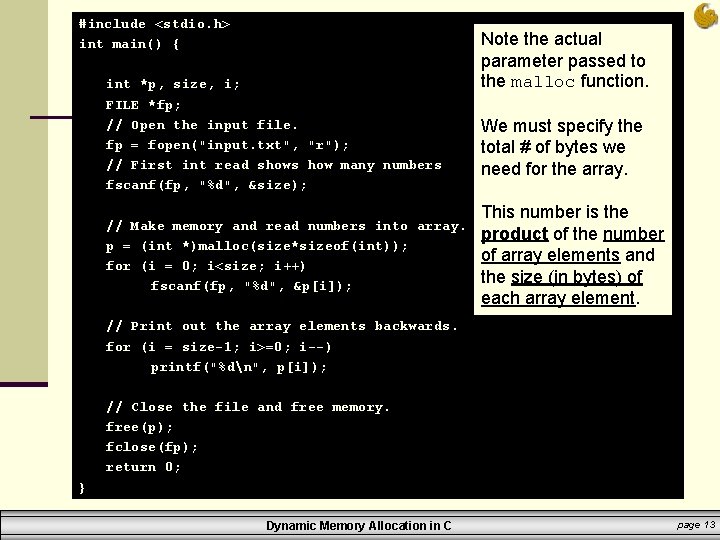This screenshot has height=540, width=720.
Task: Click the underlined phrase 'each array element'
Action: click(x=558, y=298)
